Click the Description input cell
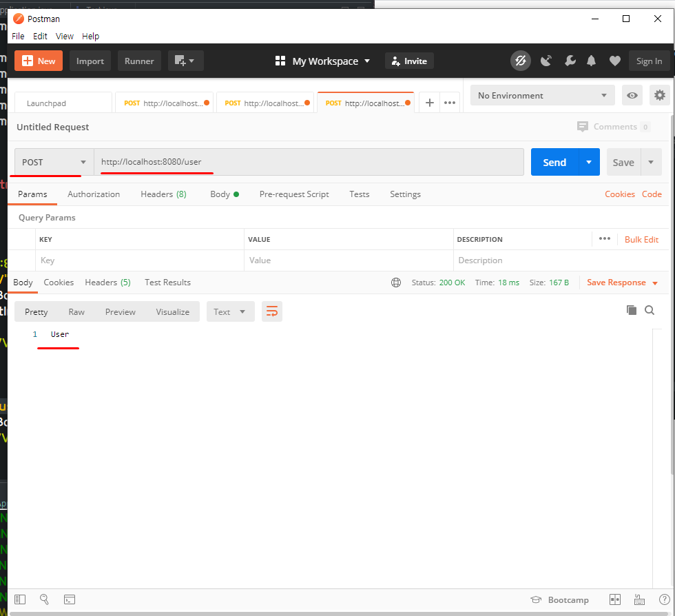Image resolution: width=675 pixels, height=616 pixels. point(559,260)
